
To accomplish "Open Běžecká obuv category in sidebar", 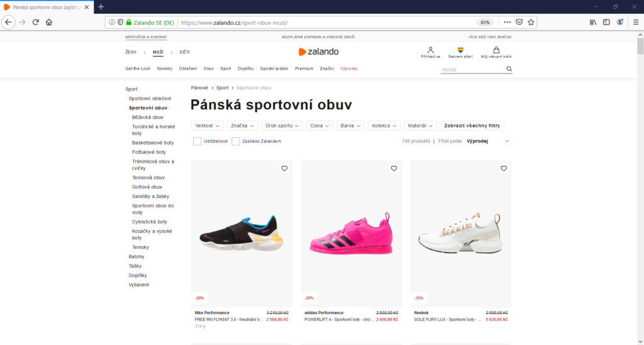I will pyautogui.click(x=147, y=118).
